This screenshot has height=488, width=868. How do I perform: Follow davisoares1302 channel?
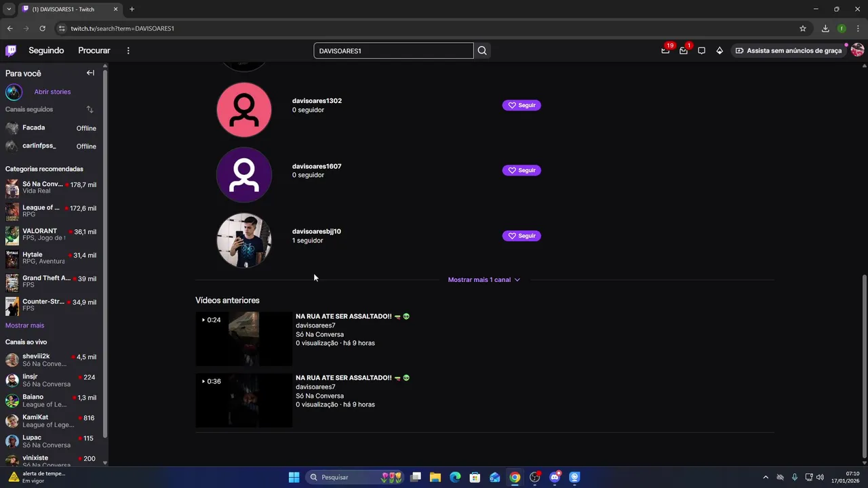click(x=521, y=105)
